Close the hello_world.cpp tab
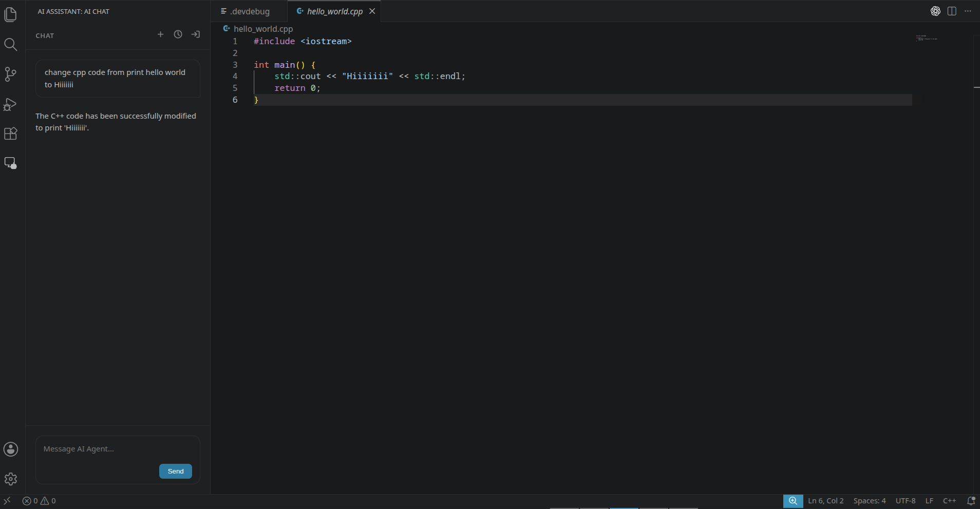This screenshot has height=509, width=980. click(372, 11)
